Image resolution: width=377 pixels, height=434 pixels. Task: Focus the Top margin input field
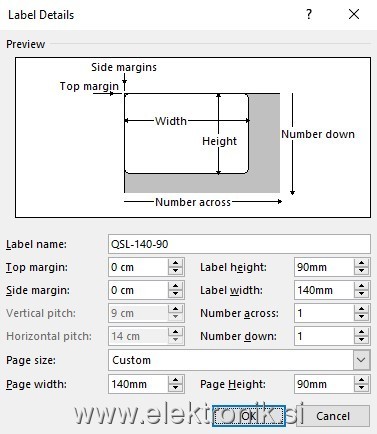pos(138,267)
